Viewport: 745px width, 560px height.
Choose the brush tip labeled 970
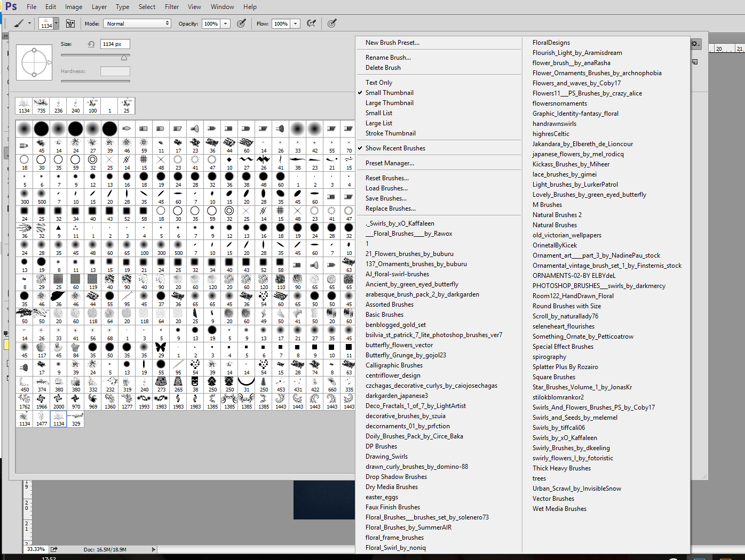[x=76, y=402]
